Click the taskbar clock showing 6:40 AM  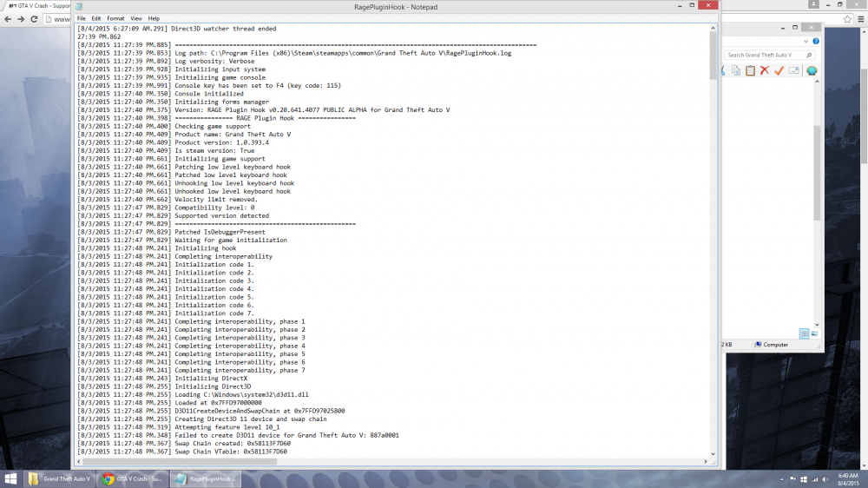tap(848, 479)
